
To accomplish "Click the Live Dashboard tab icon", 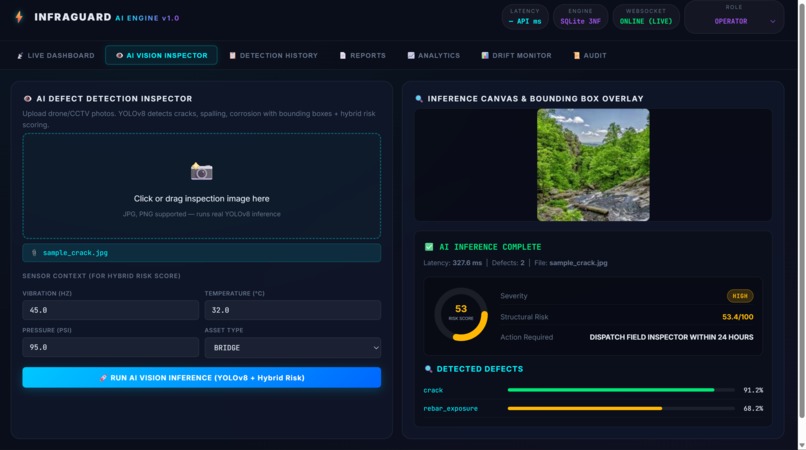I will pos(20,56).
